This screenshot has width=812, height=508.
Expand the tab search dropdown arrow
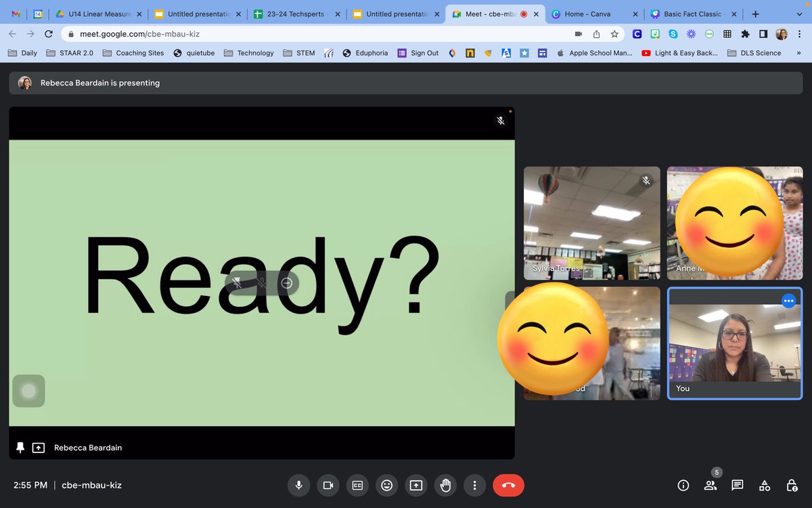(x=799, y=14)
